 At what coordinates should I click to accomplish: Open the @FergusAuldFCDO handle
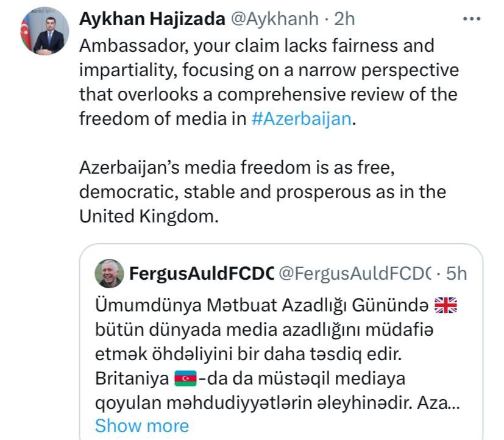pyautogui.click(x=355, y=274)
